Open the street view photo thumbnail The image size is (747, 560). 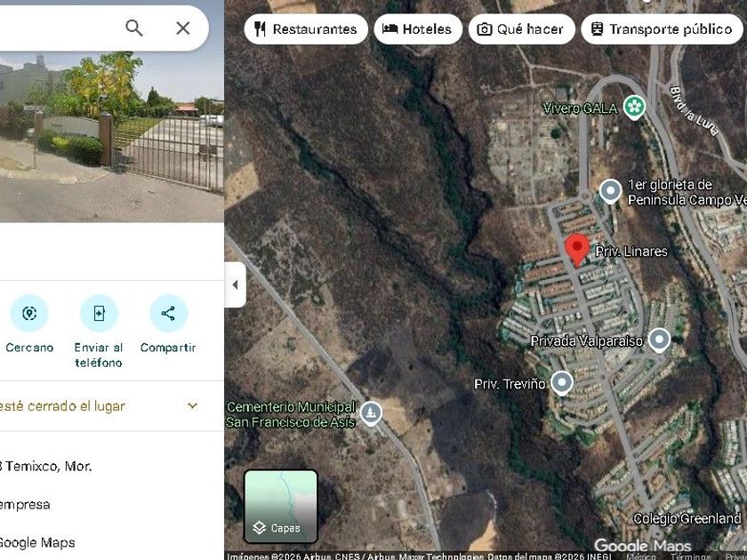point(112,137)
